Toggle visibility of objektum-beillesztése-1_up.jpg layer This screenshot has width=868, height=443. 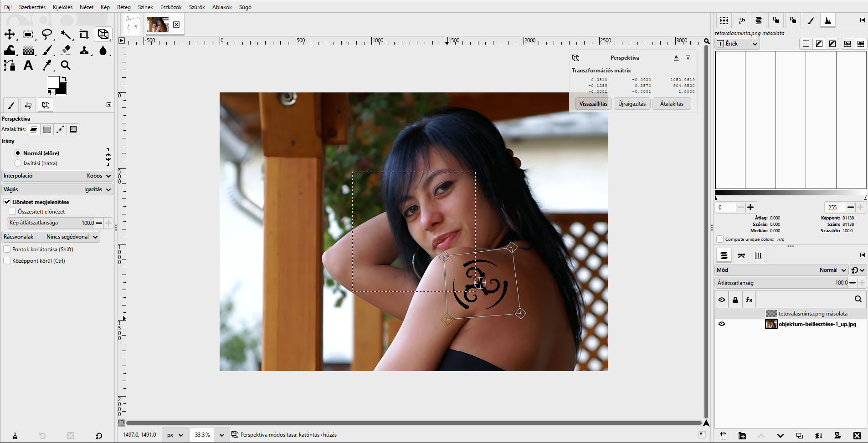click(722, 324)
